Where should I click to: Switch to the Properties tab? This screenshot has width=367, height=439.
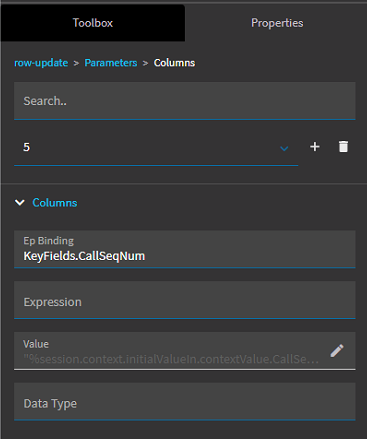(x=277, y=23)
